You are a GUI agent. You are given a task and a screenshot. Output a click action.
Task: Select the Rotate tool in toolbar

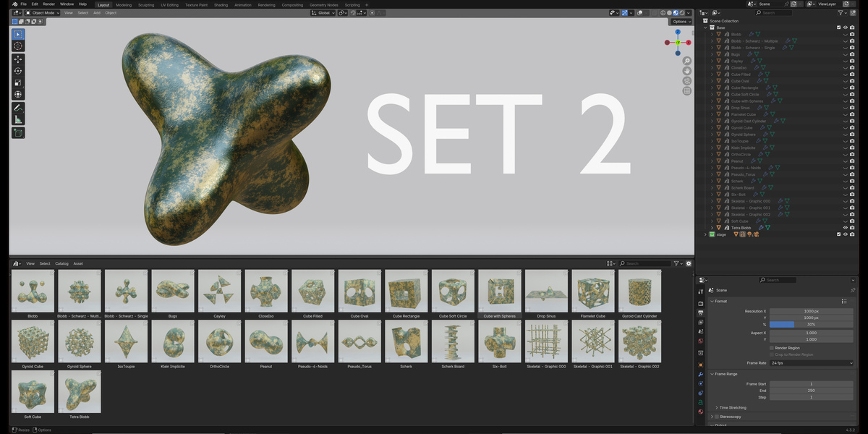click(18, 71)
